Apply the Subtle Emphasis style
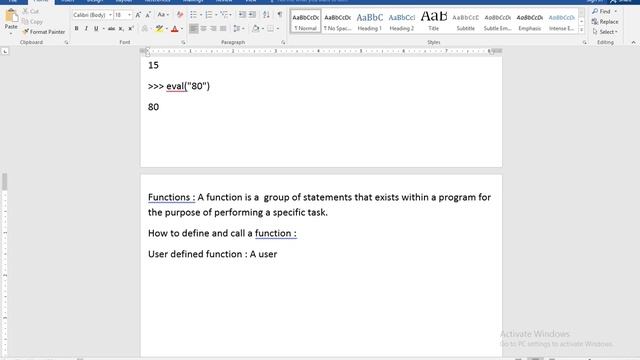 [x=498, y=21]
